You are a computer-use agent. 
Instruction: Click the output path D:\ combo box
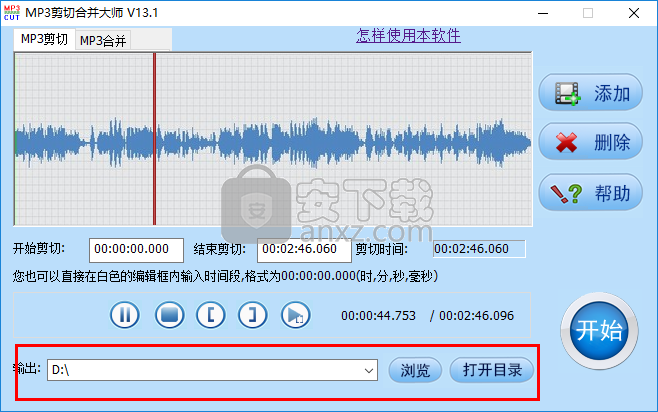pos(212,370)
